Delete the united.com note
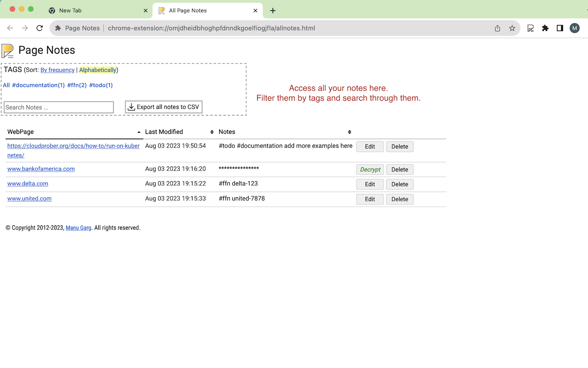This screenshot has width=588, height=368. pos(400,199)
